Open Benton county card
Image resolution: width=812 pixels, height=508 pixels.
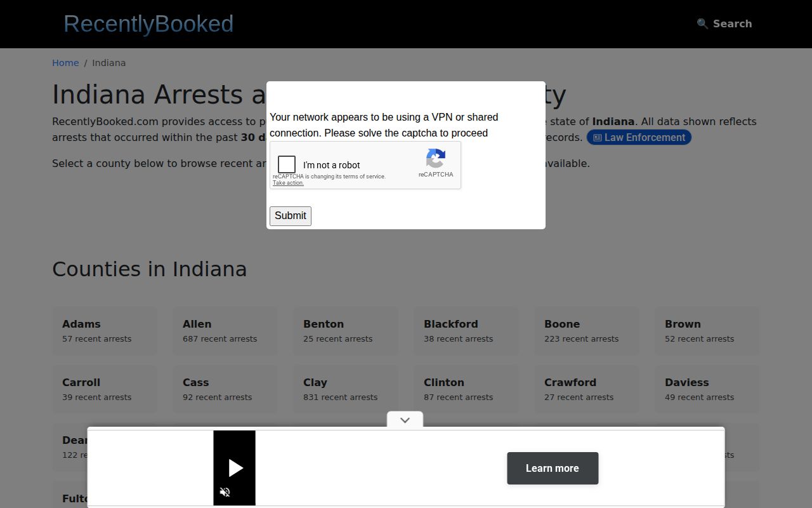coord(346,331)
